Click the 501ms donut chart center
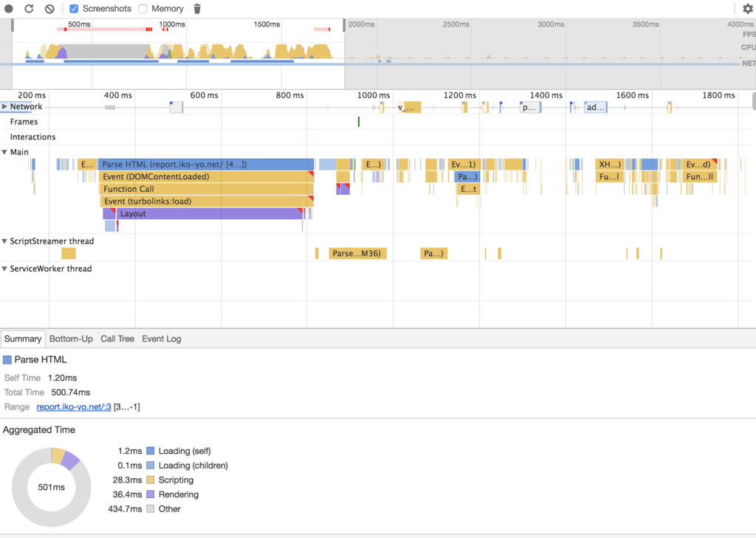Image resolution: width=756 pixels, height=538 pixels. point(51,487)
